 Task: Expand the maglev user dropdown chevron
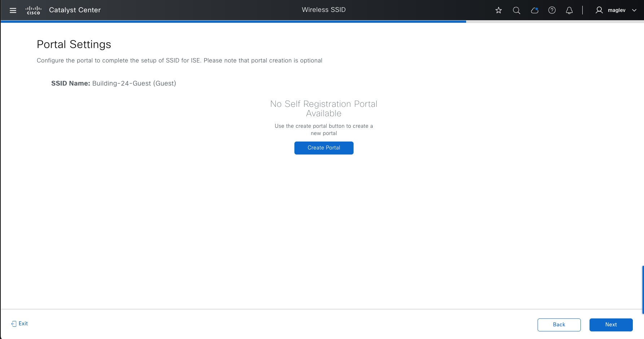click(634, 10)
